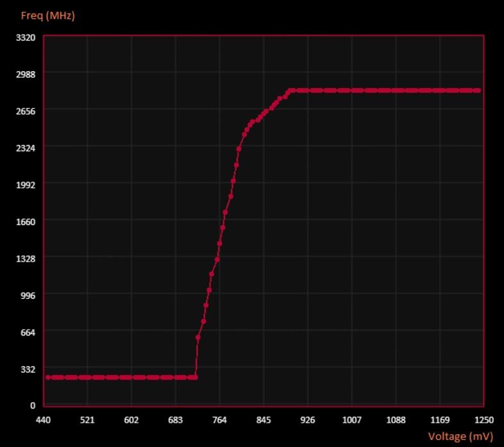Click the 1169 voltage axis label
The height and width of the screenshot is (447, 504).
click(x=440, y=420)
